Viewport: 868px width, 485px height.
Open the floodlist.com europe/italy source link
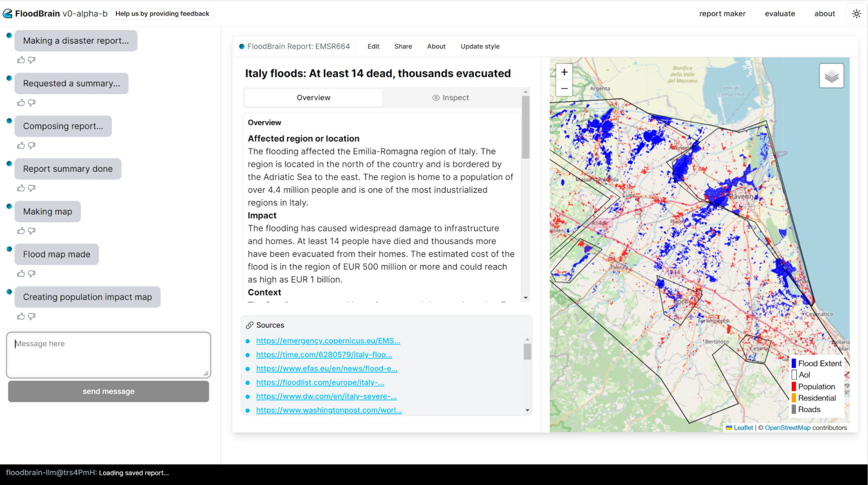(x=320, y=383)
